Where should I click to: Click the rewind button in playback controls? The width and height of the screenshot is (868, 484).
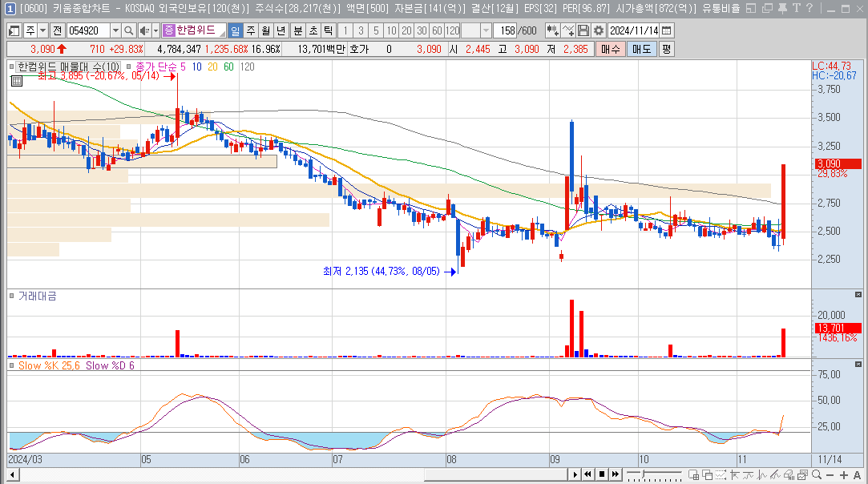[x=588, y=474]
